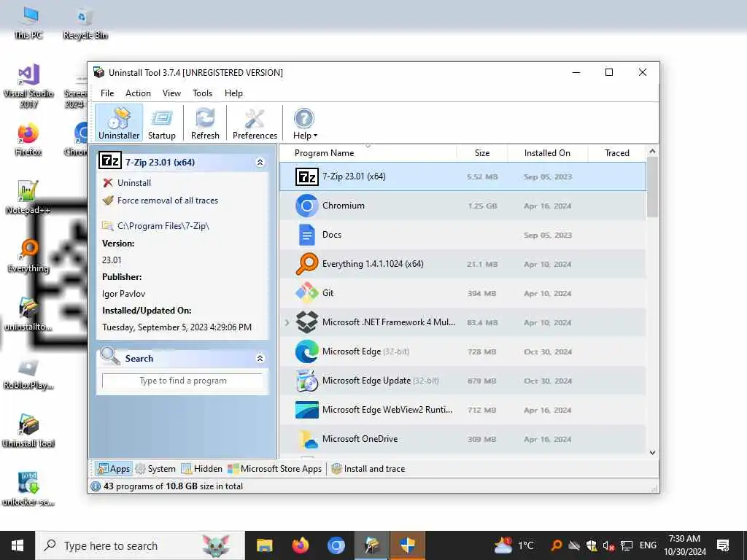The height and width of the screenshot is (560, 747).
Task: Open the Help menu
Action: click(x=233, y=93)
